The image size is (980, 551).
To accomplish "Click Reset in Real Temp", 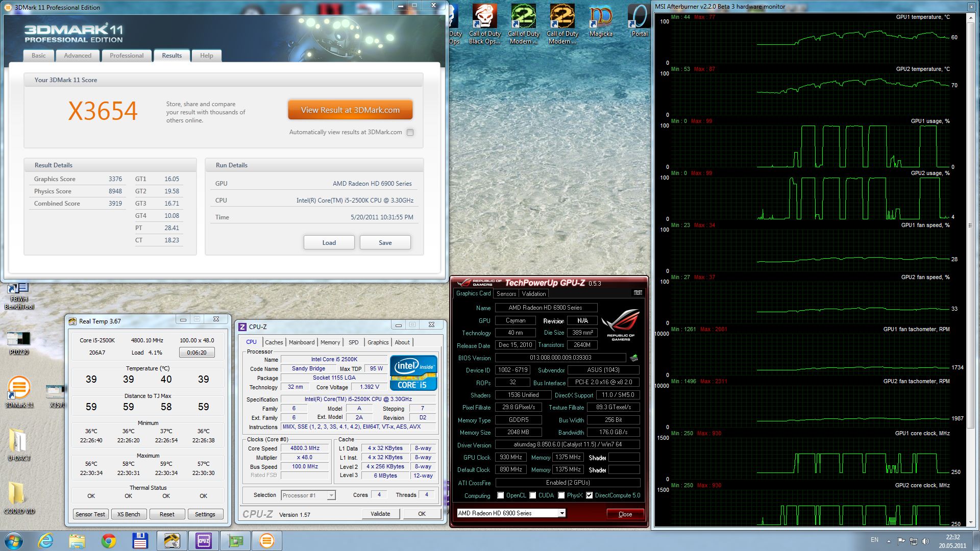I will point(167,514).
